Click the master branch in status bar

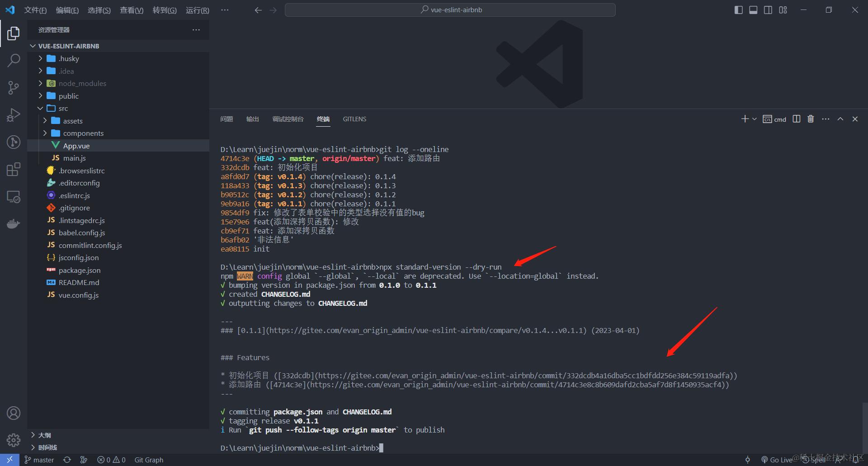click(39, 460)
